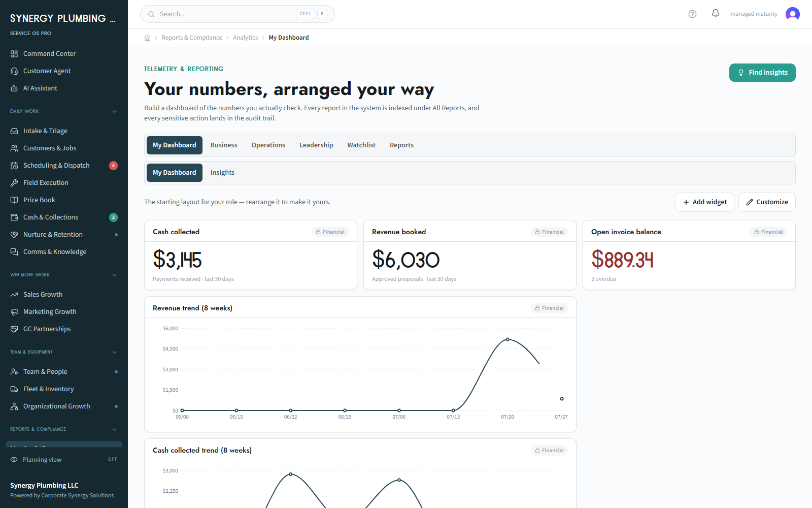Click Financial tag on Open invoice balance card
812x508 pixels.
pos(768,232)
